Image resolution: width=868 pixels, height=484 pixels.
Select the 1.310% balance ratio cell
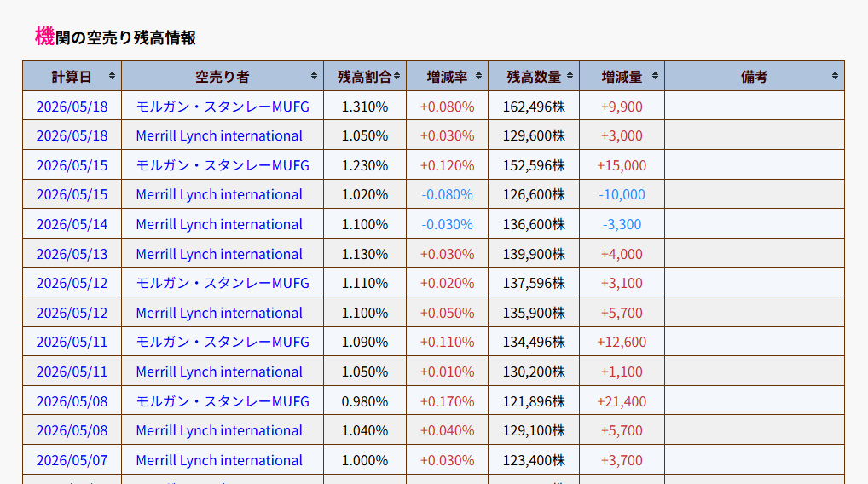point(365,107)
